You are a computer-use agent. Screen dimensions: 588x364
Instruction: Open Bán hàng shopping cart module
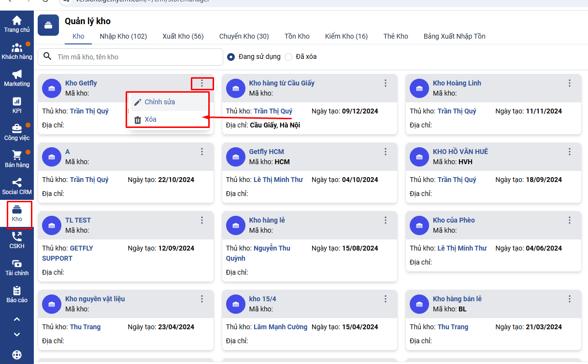click(17, 159)
